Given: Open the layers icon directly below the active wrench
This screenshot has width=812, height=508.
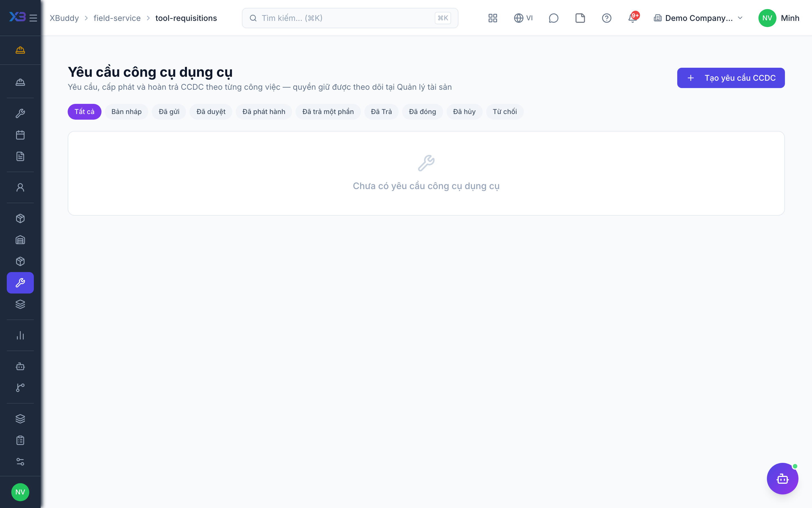Looking at the screenshot, I should point(20,305).
